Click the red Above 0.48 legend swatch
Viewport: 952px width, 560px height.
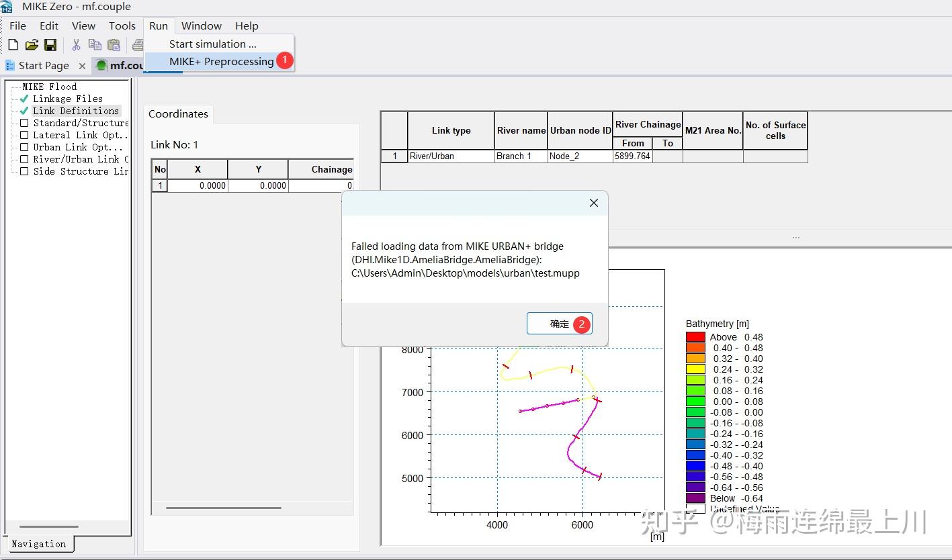click(x=695, y=337)
